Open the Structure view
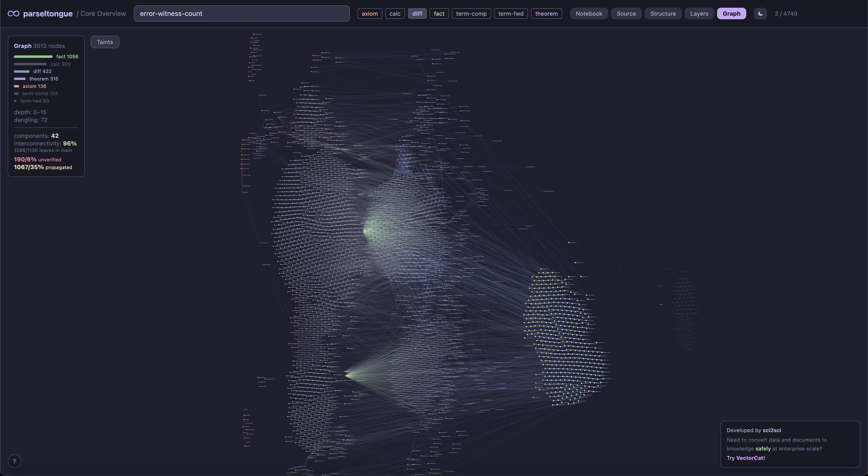Image resolution: width=868 pixels, height=476 pixels. point(663,13)
